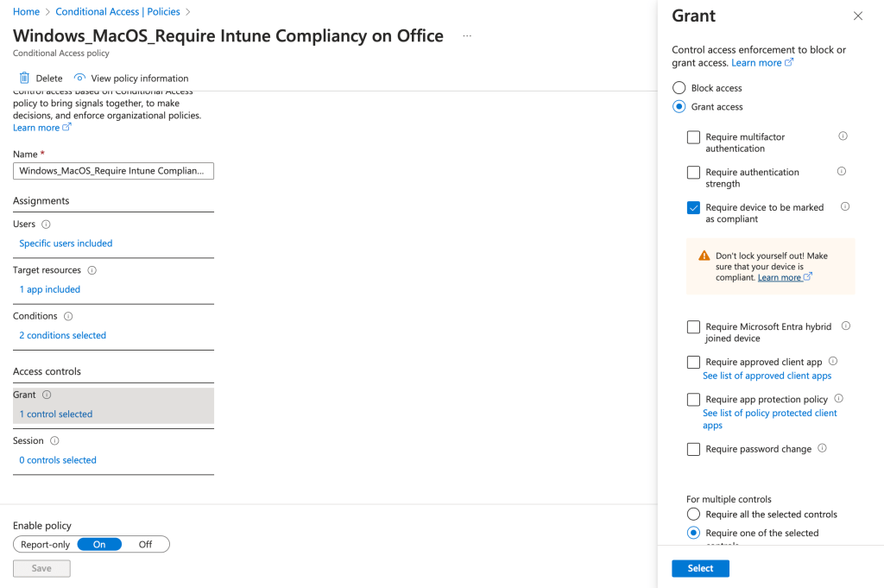This screenshot has width=884, height=588.
Task: Click info icon beside Target resources
Action: coord(92,270)
